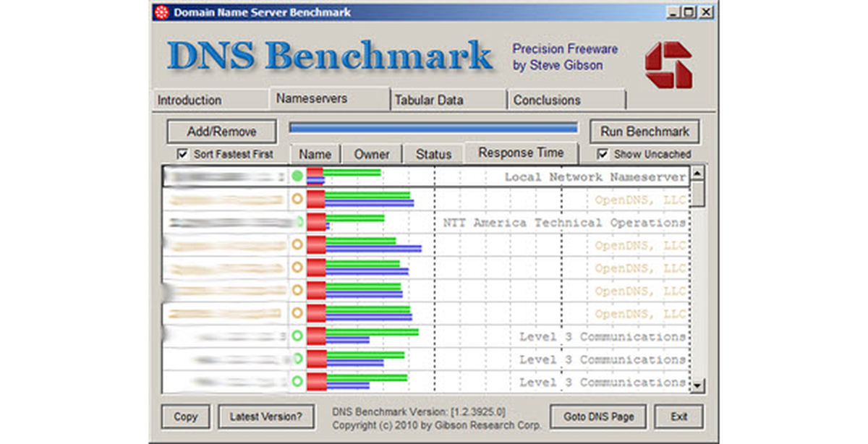Click the DNS Benchmark Version text
This screenshot has width=868, height=444.
pos(419,411)
